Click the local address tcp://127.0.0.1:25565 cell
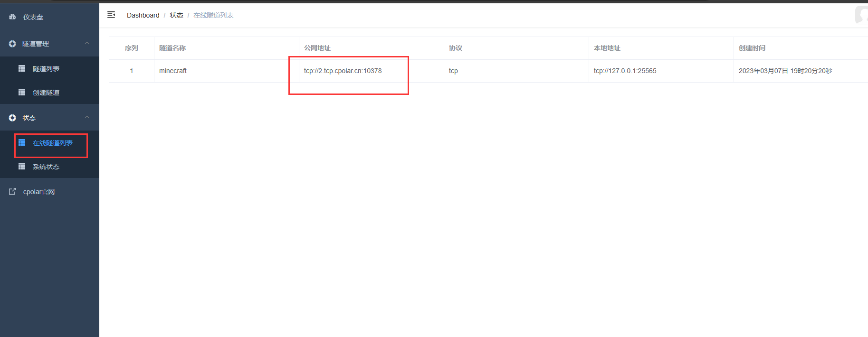Viewport: 868px width, 337px height. click(x=625, y=71)
